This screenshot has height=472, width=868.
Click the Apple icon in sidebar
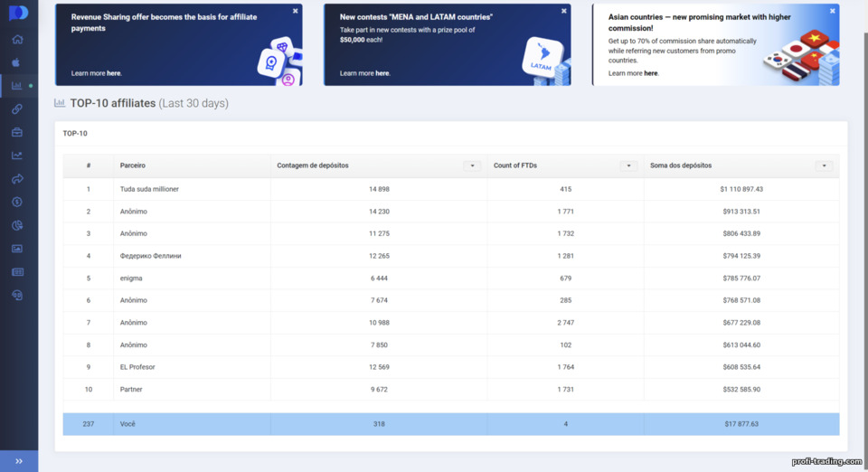16,62
